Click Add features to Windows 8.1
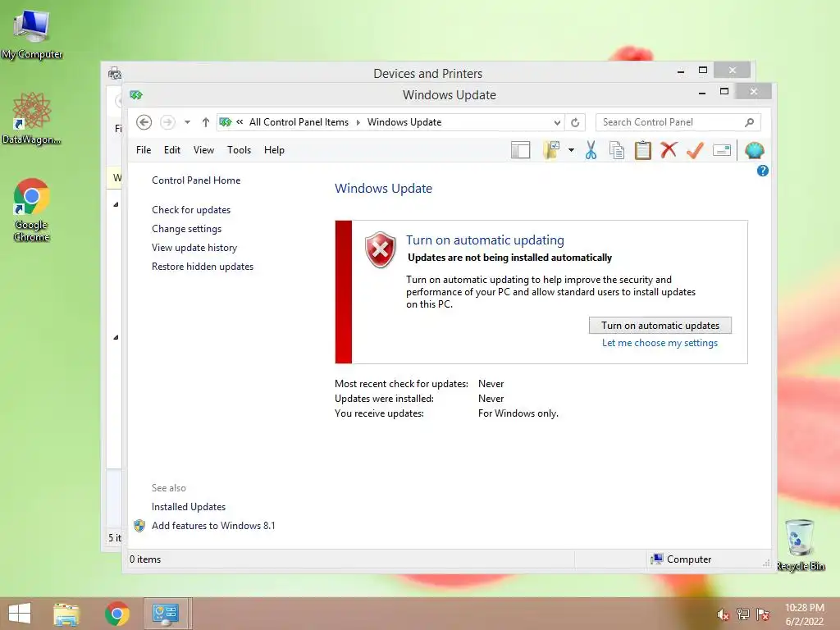840x630 pixels. (x=213, y=526)
